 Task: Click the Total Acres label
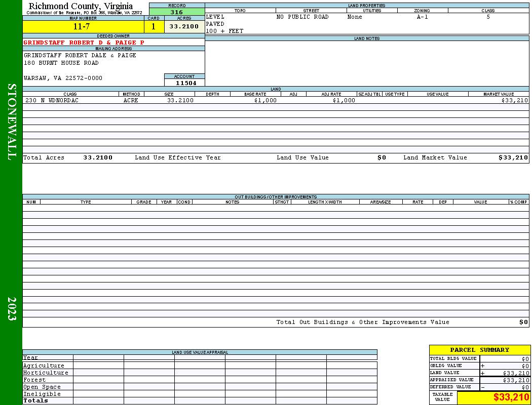coord(44,157)
